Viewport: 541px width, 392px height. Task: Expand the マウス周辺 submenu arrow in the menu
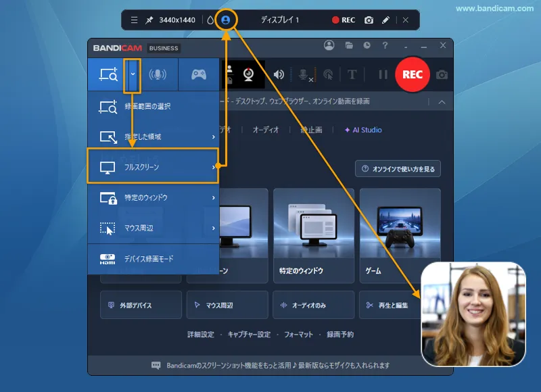click(214, 228)
